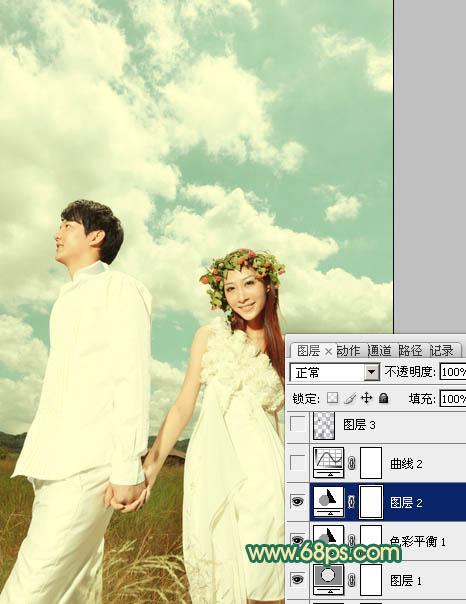Select the 图层 3 layer thumbnail

pyautogui.click(x=324, y=425)
